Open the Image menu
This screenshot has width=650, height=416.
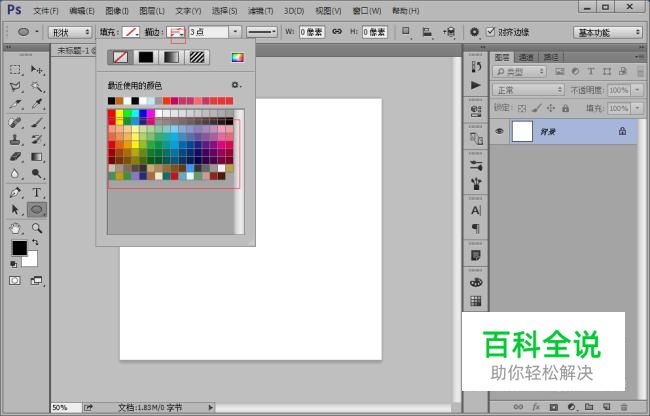point(117,11)
